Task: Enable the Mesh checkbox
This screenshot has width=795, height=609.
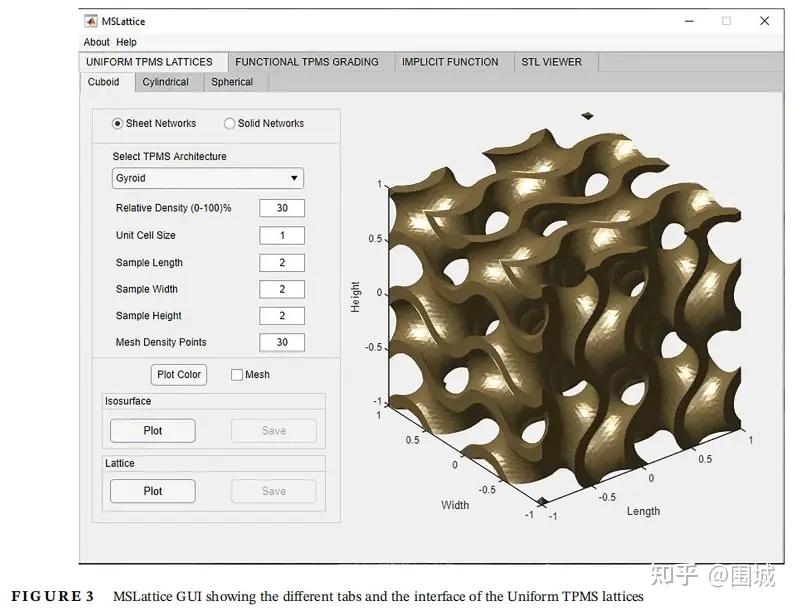Action: [237, 375]
